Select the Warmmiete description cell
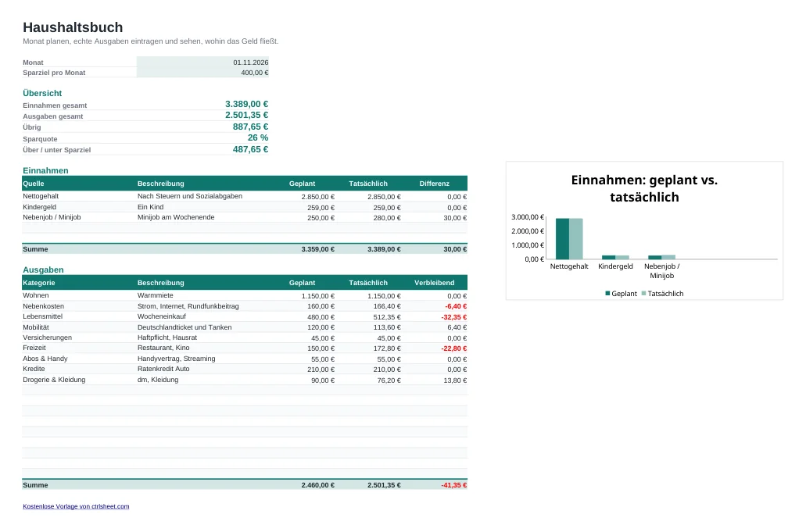Screen dimensions: 806x532 (203, 295)
